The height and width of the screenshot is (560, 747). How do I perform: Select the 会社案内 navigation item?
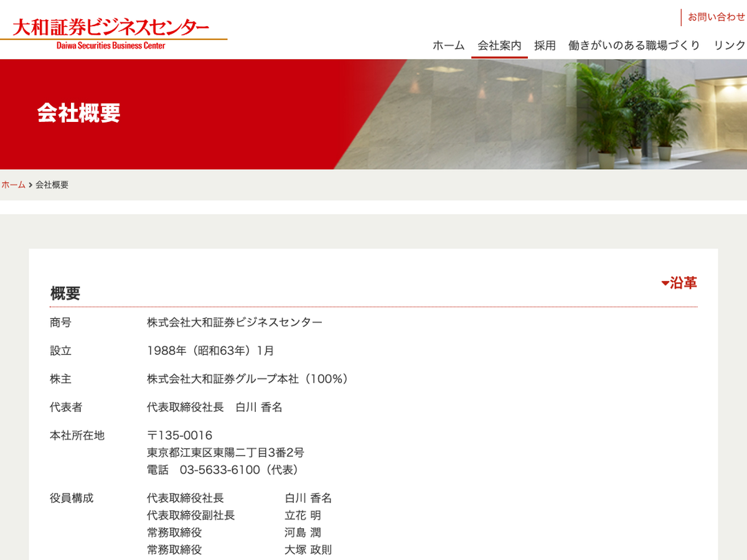click(x=499, y=45)
